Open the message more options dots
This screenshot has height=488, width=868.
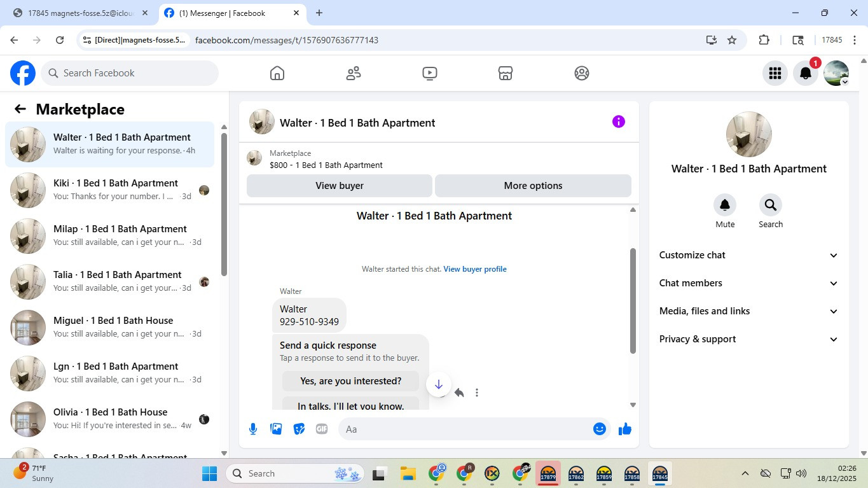(x=477, y=393)
